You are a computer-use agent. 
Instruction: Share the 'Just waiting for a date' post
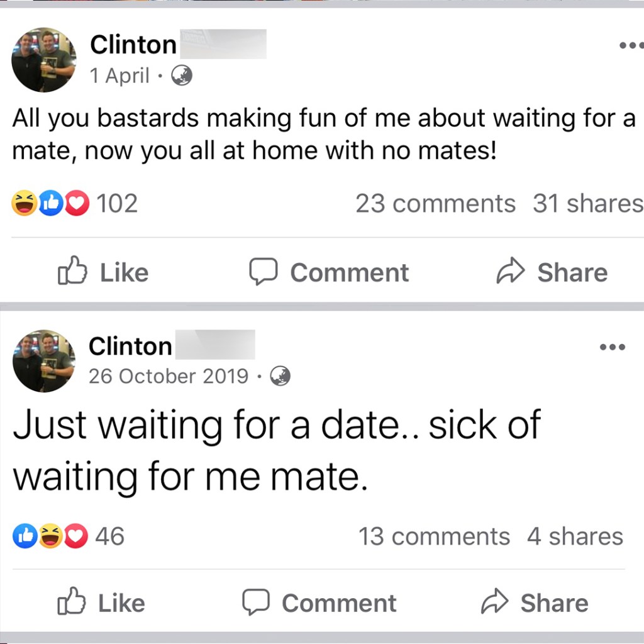click(x=535, y=602)
